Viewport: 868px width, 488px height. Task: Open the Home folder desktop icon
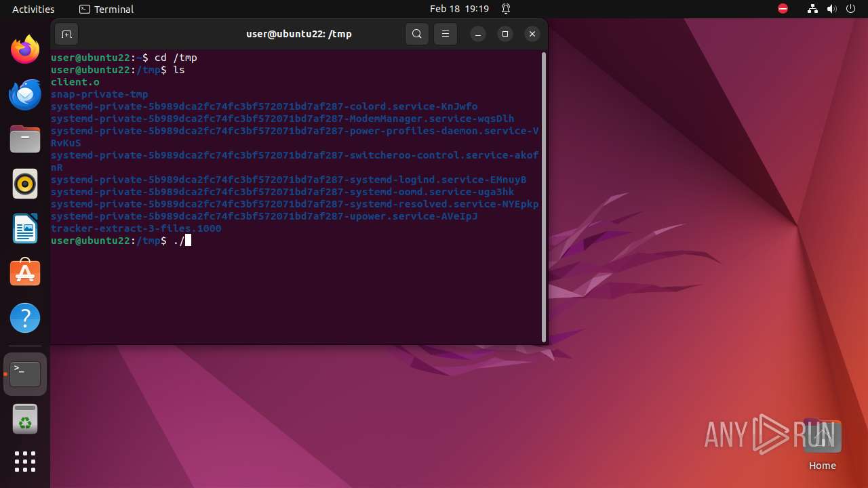(822, 445)
